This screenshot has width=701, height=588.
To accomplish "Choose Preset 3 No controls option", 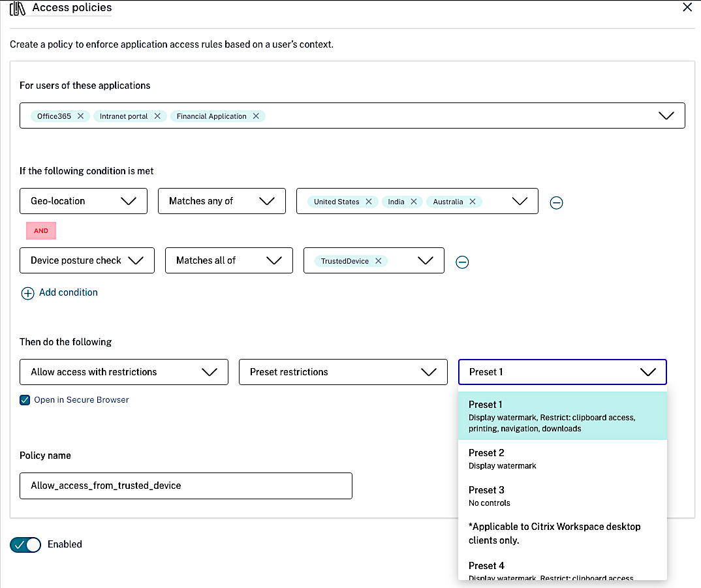I will 561,496.
